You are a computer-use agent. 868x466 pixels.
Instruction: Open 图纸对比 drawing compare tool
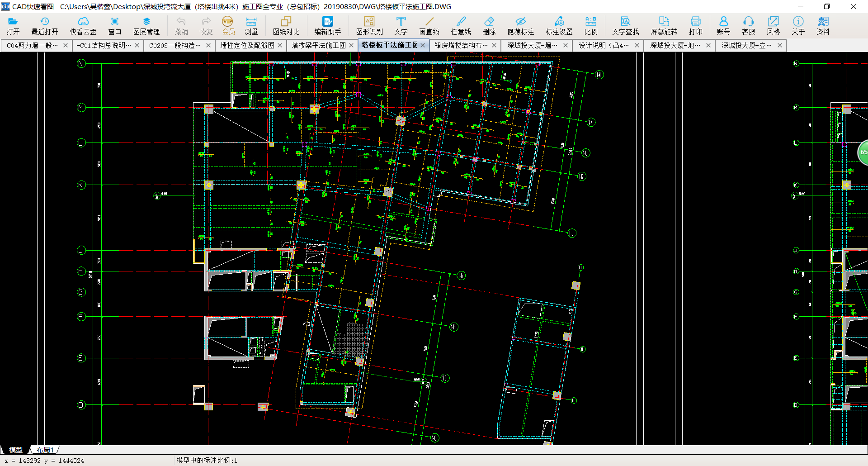286,26
